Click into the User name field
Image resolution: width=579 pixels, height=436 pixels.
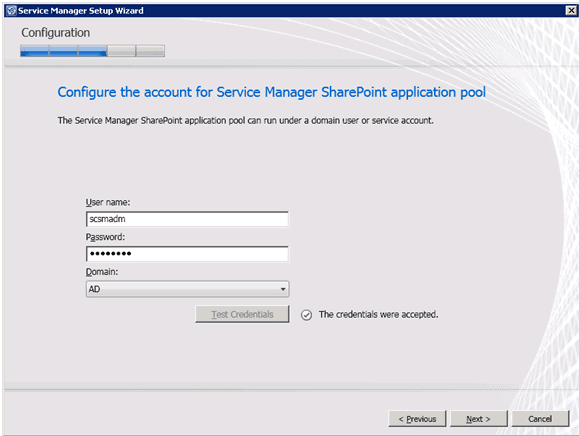pos(187,219)
